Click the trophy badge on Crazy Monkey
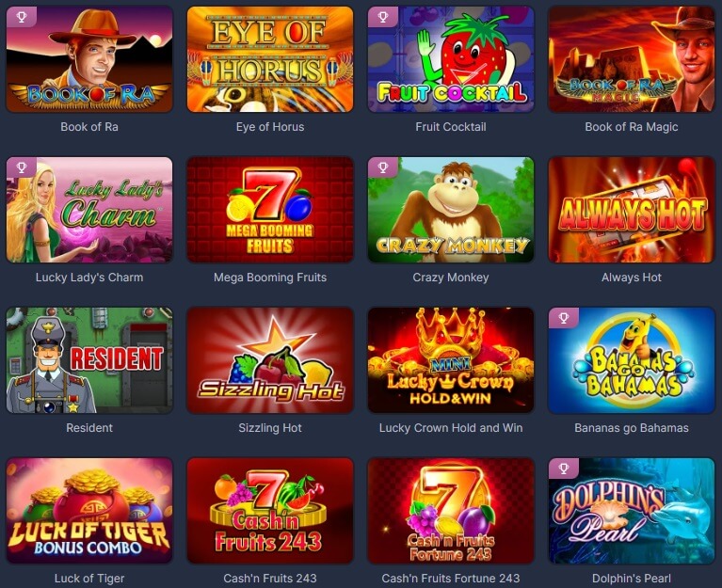Image resolution: width=722 pixels, height=588 pixels. [382, 167]
